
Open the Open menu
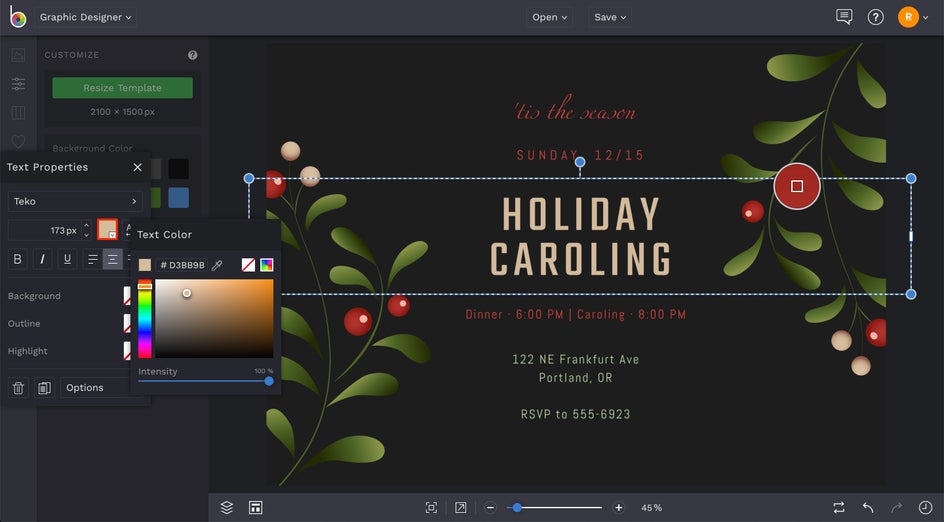549,17
